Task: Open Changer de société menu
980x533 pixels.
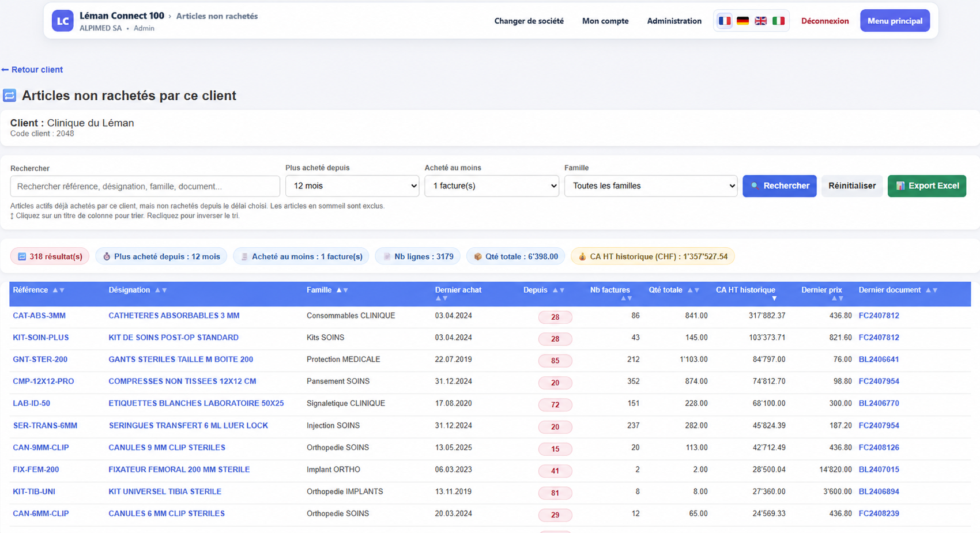Action: click(x=529, y=21)
